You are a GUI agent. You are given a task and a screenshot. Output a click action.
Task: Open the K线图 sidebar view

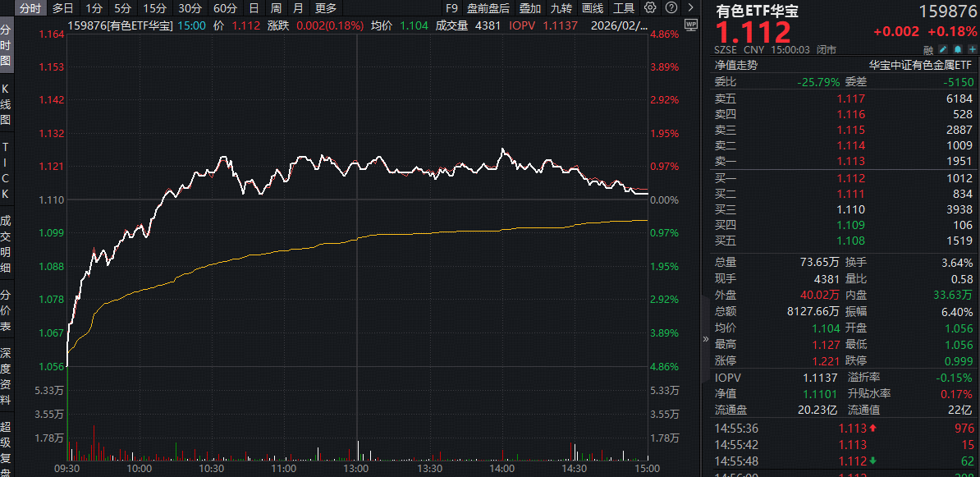(6, 103)
